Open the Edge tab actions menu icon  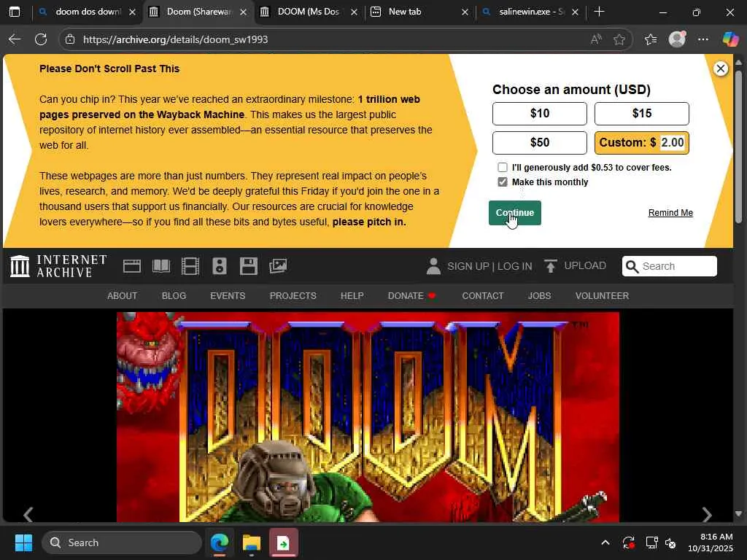[15, 12]
